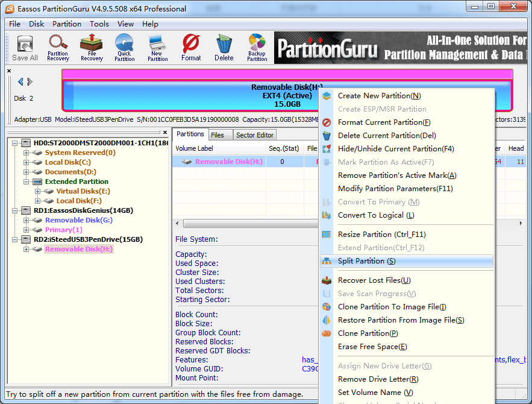This screenshot has height=404, width=532.
Task: Start Quick Partition tool
Action: pyautogui.click(x=124, y=48)
